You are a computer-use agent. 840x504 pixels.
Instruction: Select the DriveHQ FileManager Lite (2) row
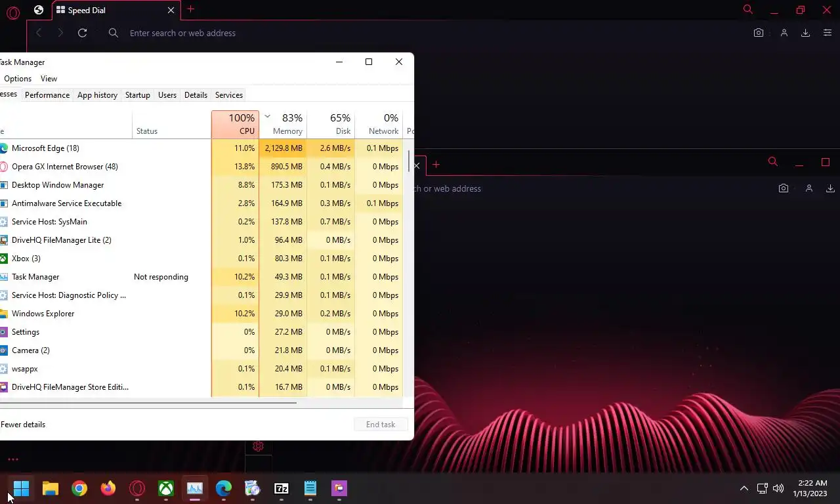pos(201,240)
